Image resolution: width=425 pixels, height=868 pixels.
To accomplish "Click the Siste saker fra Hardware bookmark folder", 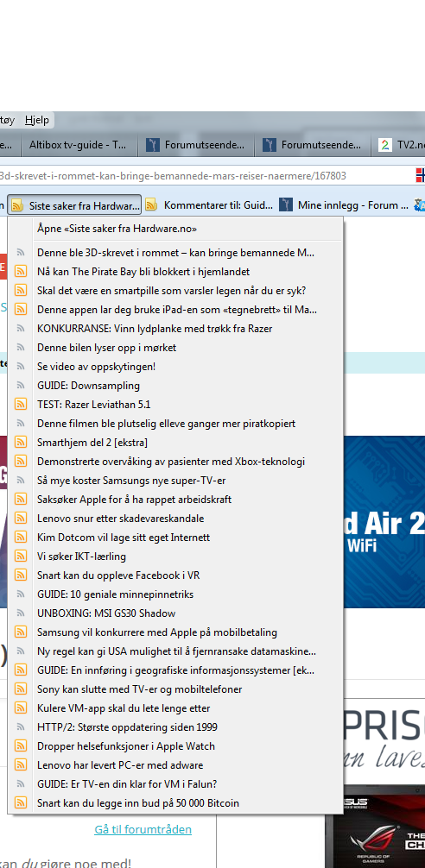I will [74, 205].
